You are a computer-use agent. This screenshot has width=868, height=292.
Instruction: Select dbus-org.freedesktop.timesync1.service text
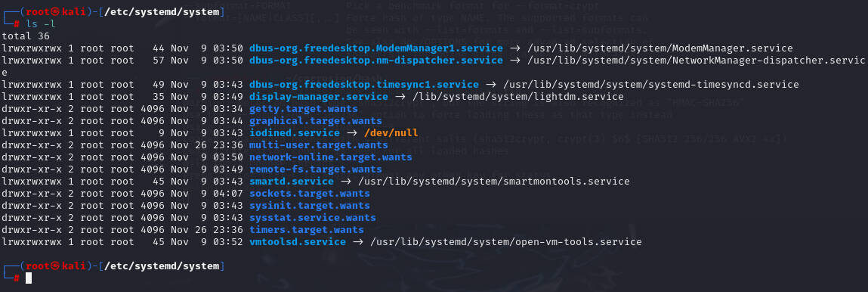coord(363,85)
